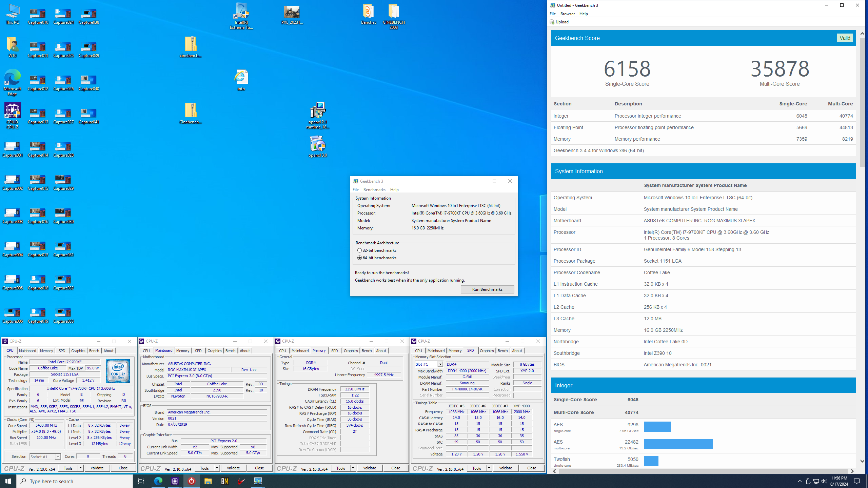Screen dimensions: 868x488
Task: Click the Geekbench results horizontal scrollbar
Action: (x=703, y=471)
